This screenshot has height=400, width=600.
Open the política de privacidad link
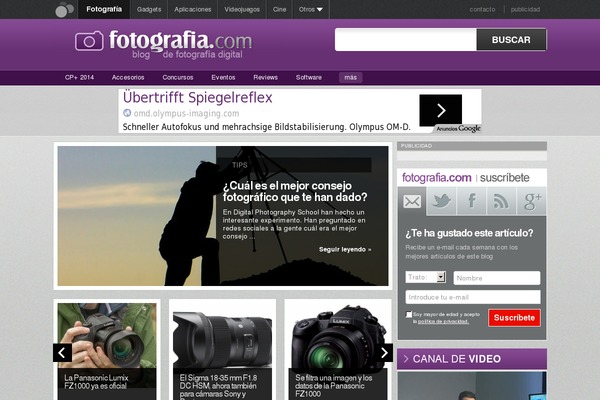(443, 322)
